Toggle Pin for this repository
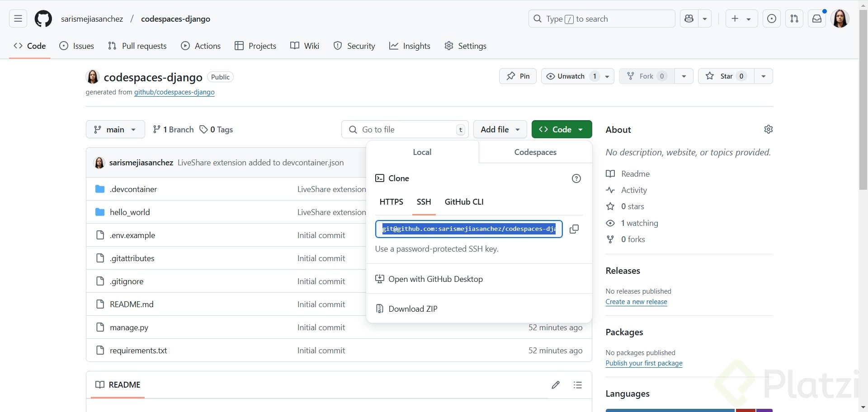The height and width of the screenshot is (412, 868). point(518,76)
